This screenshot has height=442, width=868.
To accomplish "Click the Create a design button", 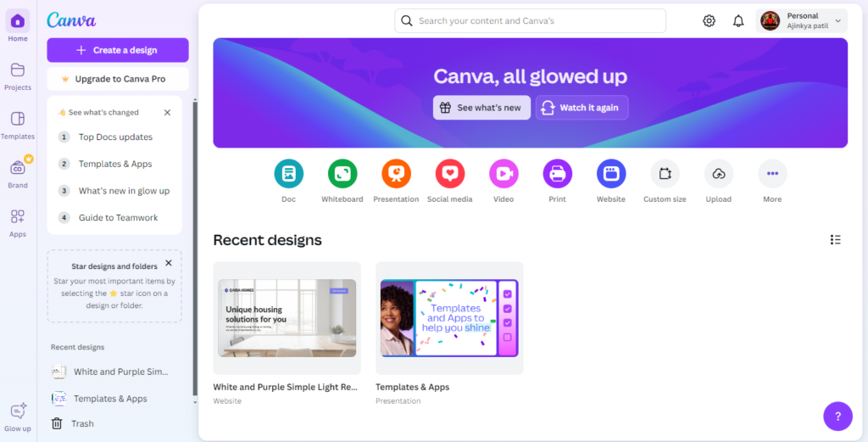I will (x=118, y=50).
